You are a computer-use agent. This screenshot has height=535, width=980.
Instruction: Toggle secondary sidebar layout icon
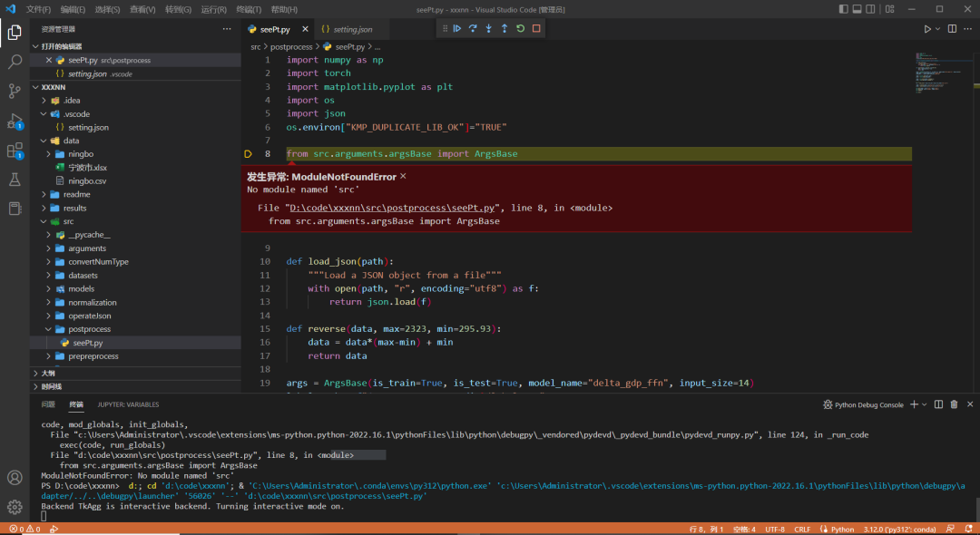click(870, 9)
